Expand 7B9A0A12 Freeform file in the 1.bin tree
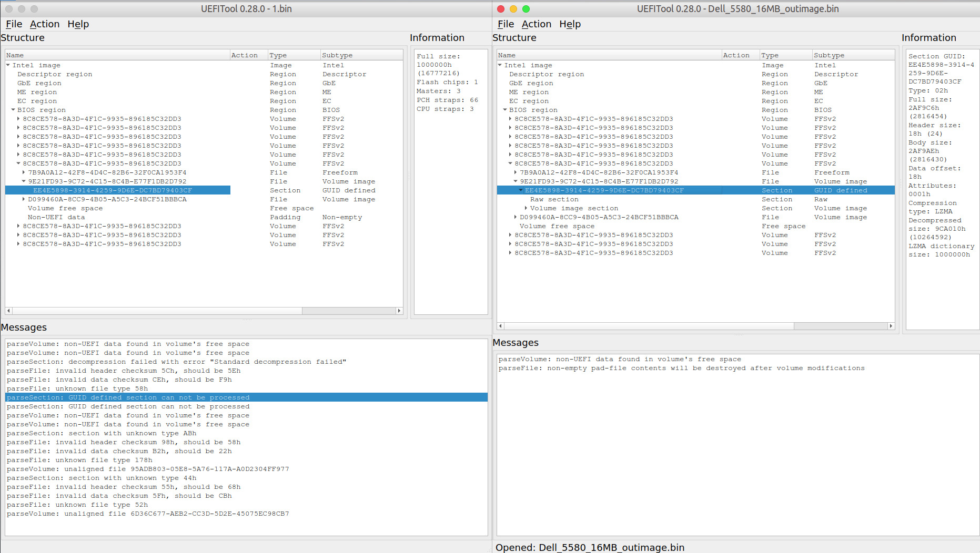Screen dimensions: 980x553 point(24,172)
